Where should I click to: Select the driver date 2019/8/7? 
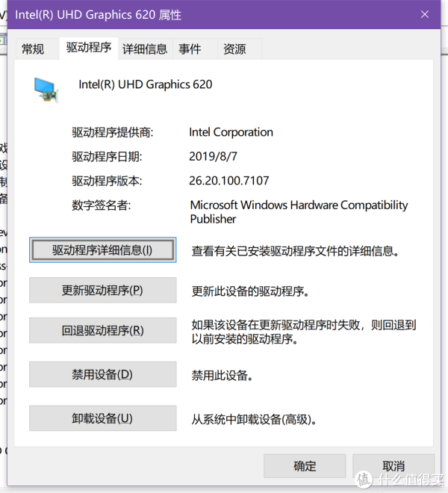coord(213,156)
